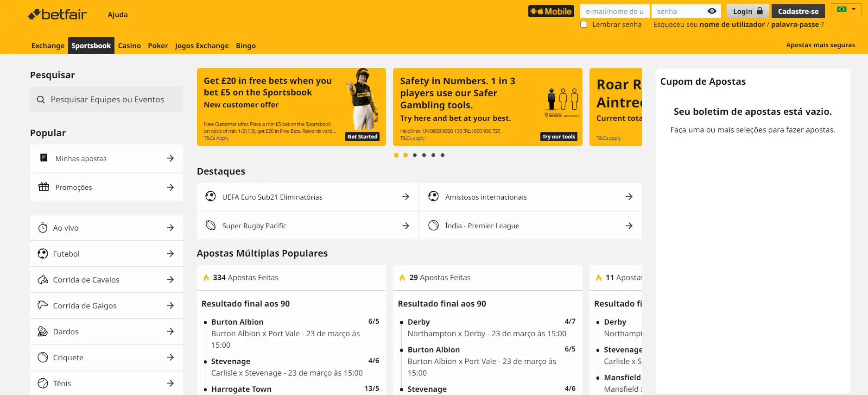The image size is (868, 395).
Task: Click flame icon on 11 Apostas card
Action: [x=599, y=278]
